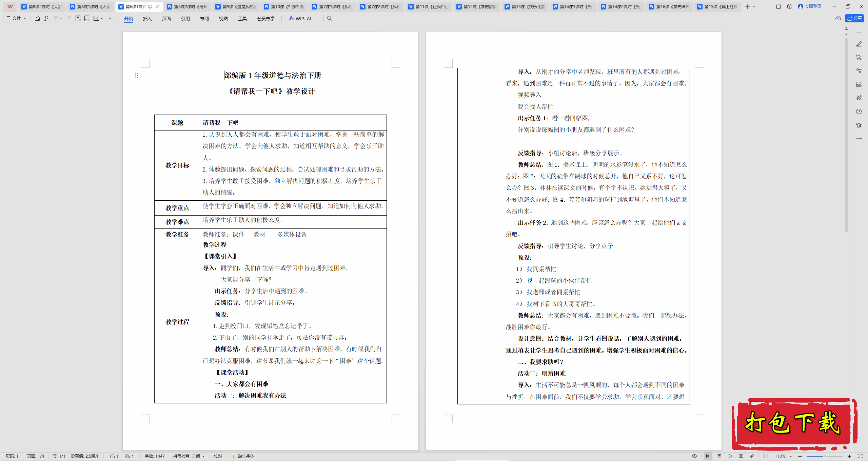Click 校对 proofreading in status bar
868x461 pixels.
[218, 456]
